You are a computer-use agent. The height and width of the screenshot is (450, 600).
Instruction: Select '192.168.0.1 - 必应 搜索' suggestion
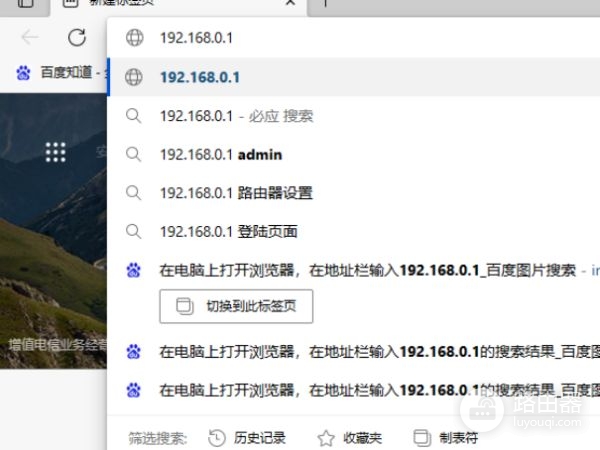236,116
